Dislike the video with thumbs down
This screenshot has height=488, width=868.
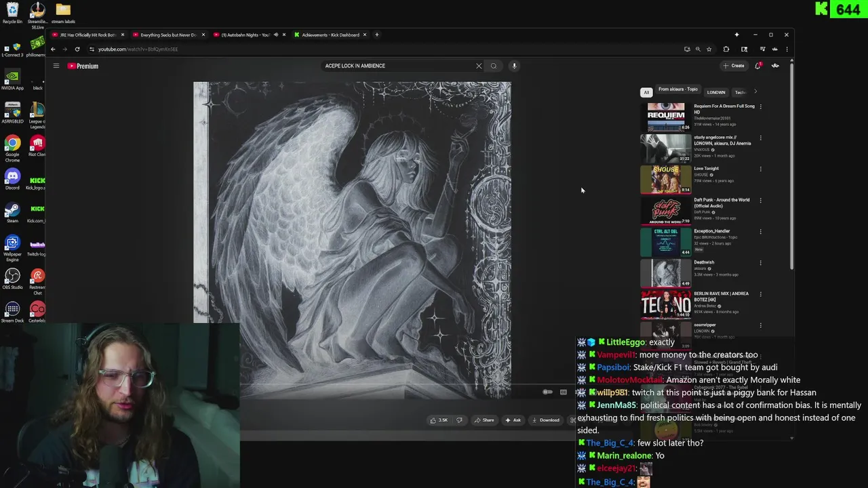(459, 420)
